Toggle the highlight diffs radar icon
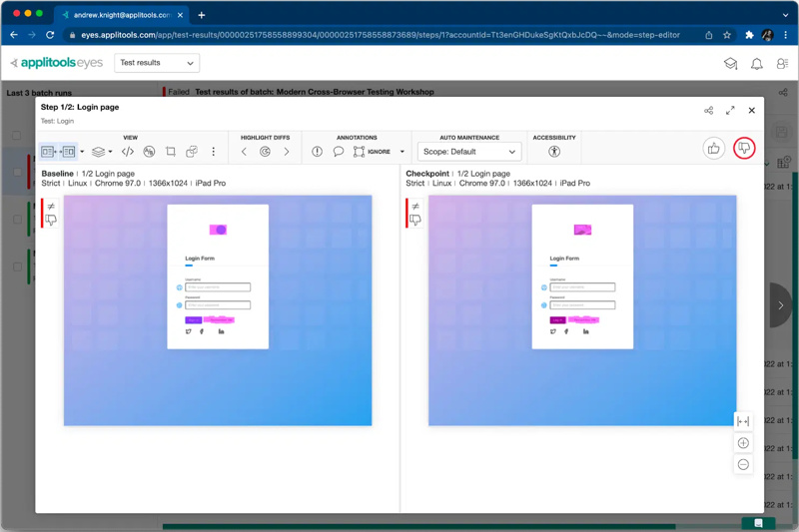 click(265, 152)
